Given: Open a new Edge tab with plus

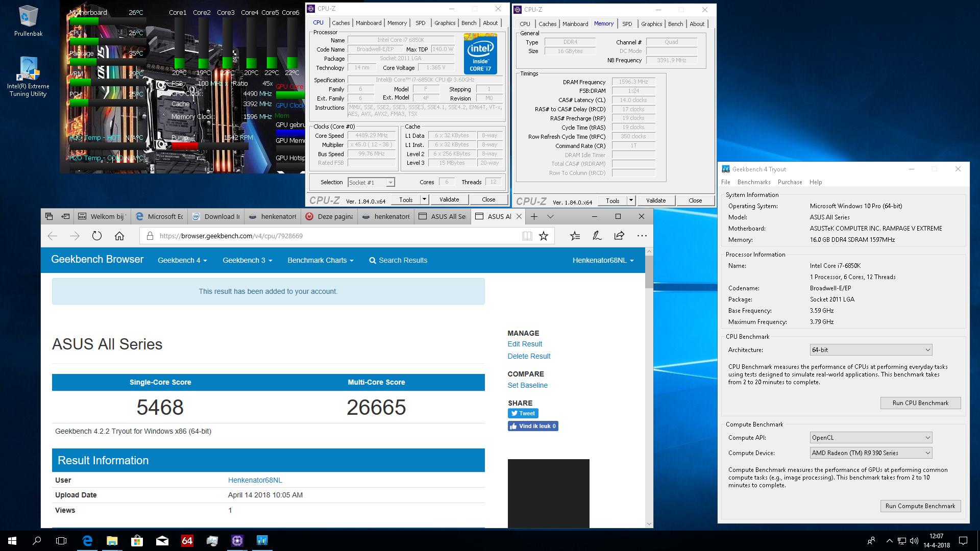Looking at the screenshot, I should pos(534,216).
